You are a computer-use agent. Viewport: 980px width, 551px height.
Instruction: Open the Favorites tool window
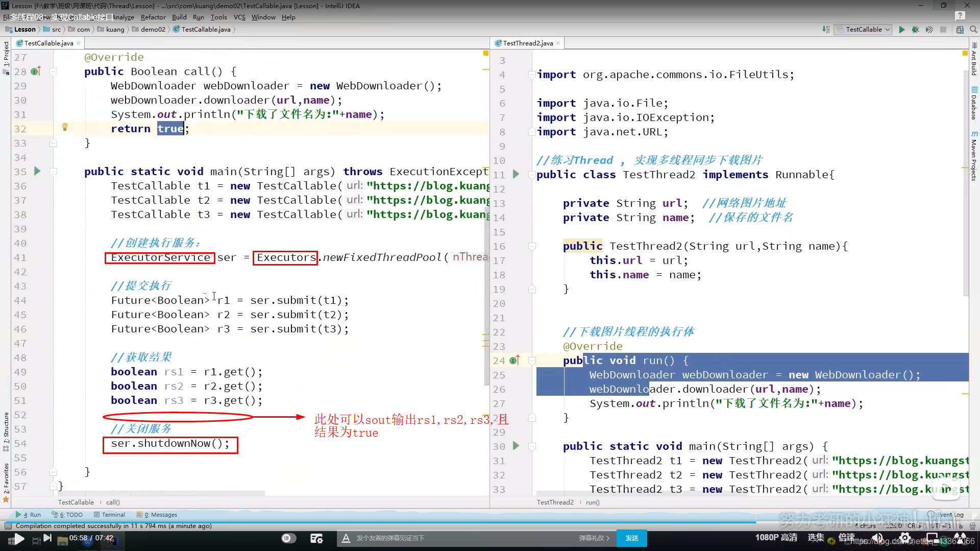click(6, 482)
